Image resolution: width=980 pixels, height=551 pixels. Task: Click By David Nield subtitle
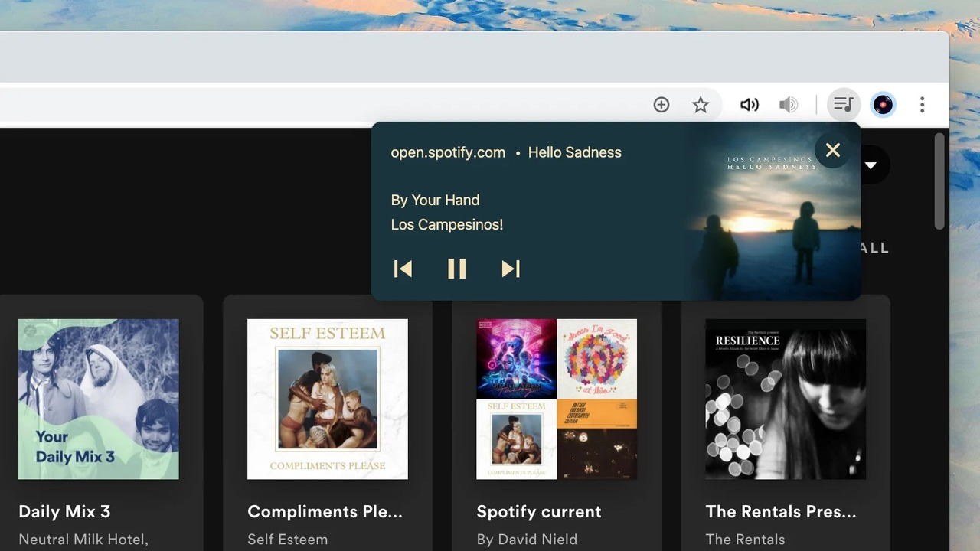[527, 540]
